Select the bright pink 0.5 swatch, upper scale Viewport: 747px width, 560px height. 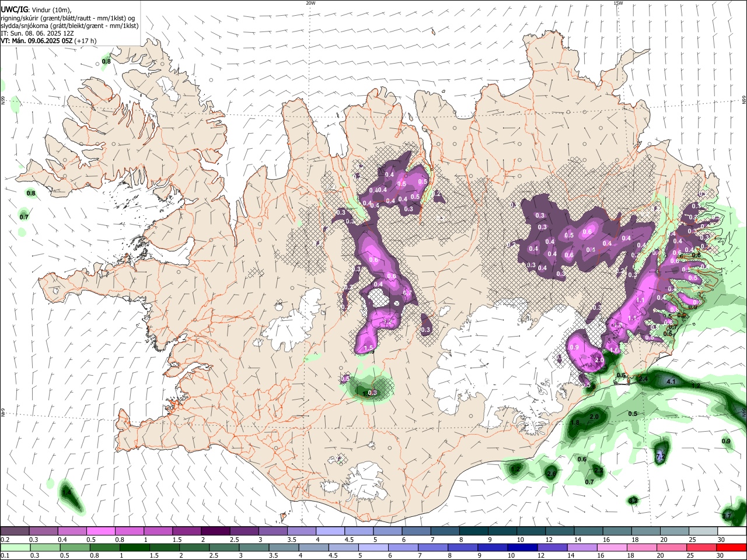(x=101, y=531)
